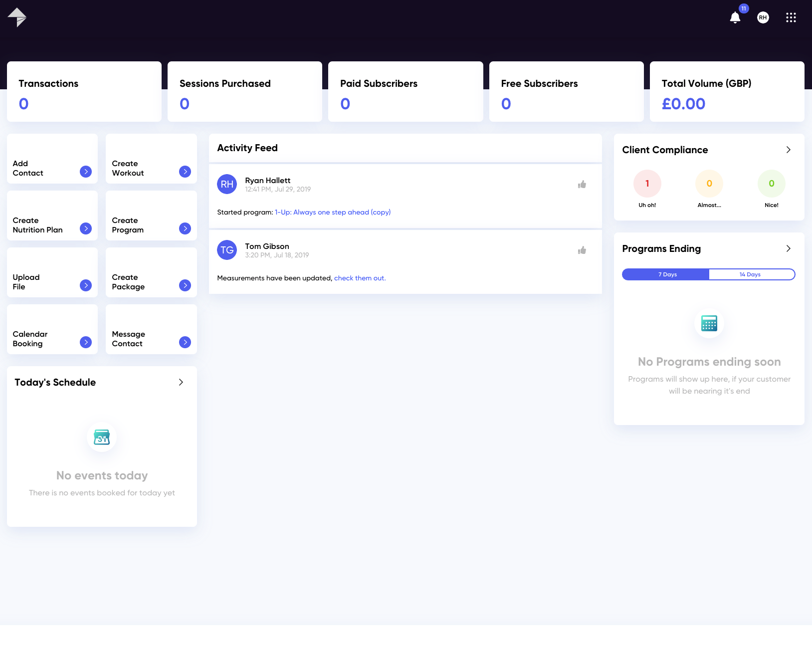This screenshot has height=665, width=812.
Task: Expand the Programs Ending section
Action: pos(788,248)
